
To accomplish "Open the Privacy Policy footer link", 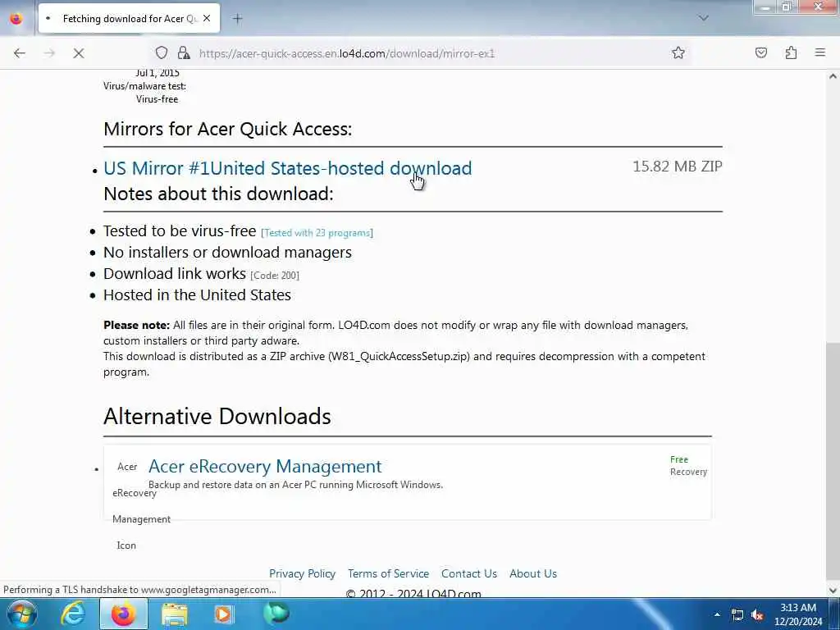I will [302, 573].
